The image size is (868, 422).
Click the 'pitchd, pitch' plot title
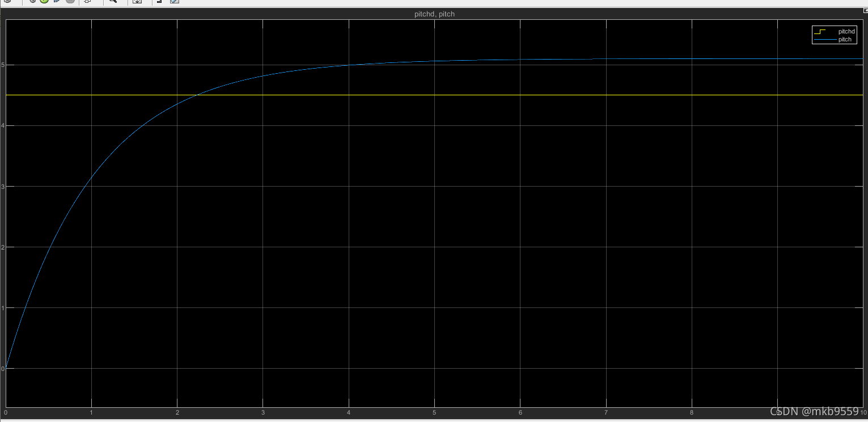[x=434, y=14]
